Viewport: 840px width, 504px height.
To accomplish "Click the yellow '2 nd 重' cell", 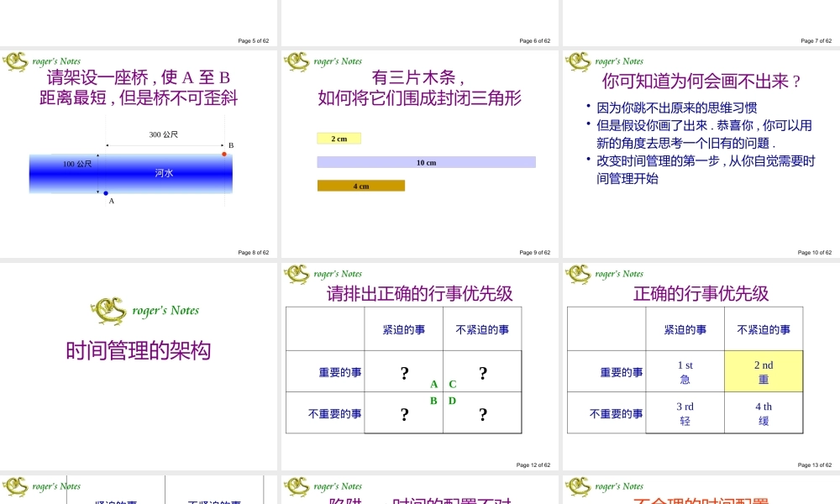I will click(764, 372).
